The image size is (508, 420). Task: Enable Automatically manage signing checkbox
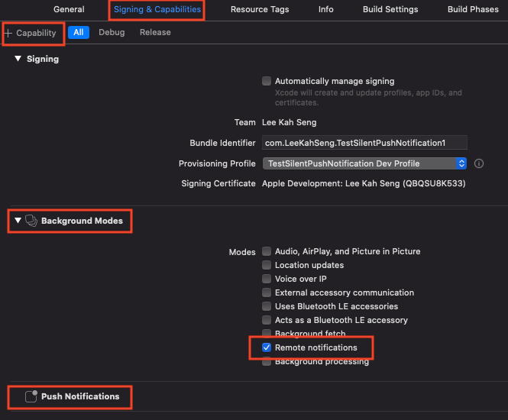click(267, 81)
